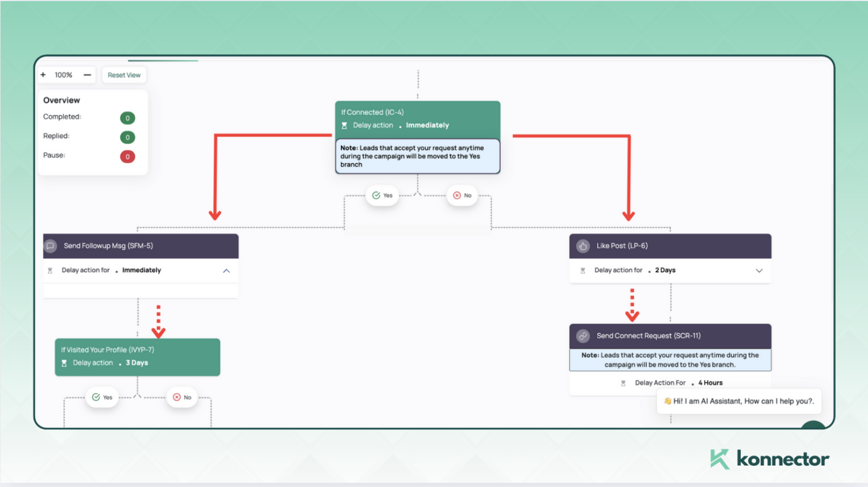Select No branch under If Visited Your Profile
The height and width of the screenshot is (487, 868).
pyautogui.click(x=182, y=397)
